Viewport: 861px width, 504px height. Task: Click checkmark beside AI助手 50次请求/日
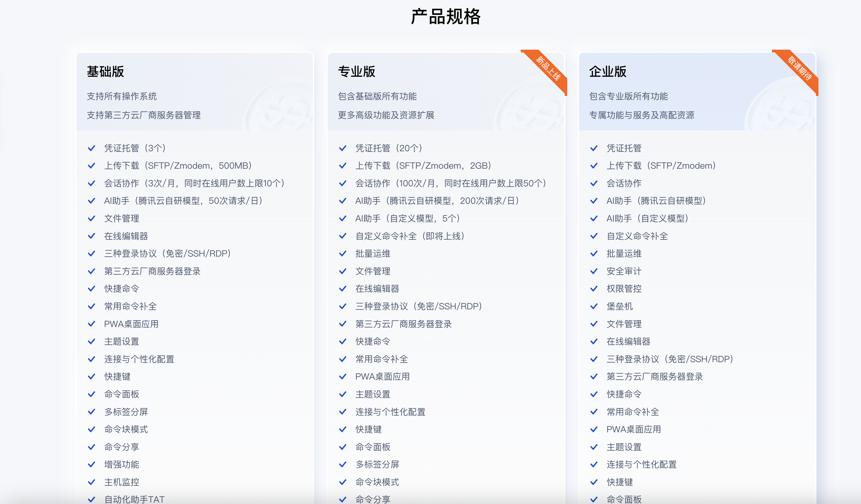point(91,201)
